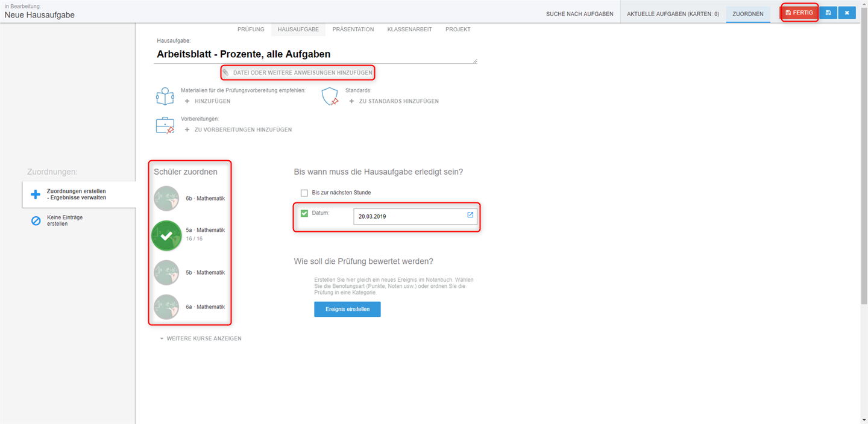The image size is (868, 424).
Task: Select the 5b Mathematik course avatar
Action: click(166, 272)
